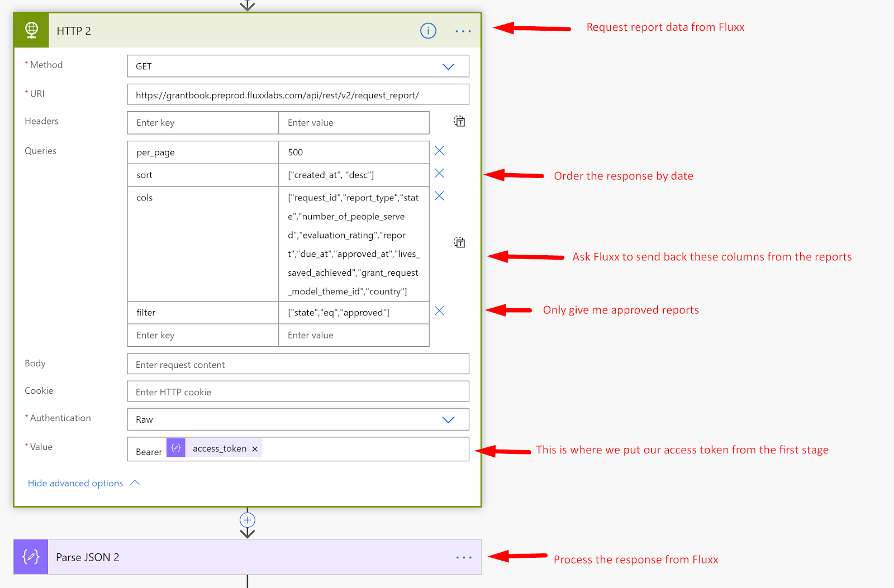Click the URI input field

[x=298, y=94]
